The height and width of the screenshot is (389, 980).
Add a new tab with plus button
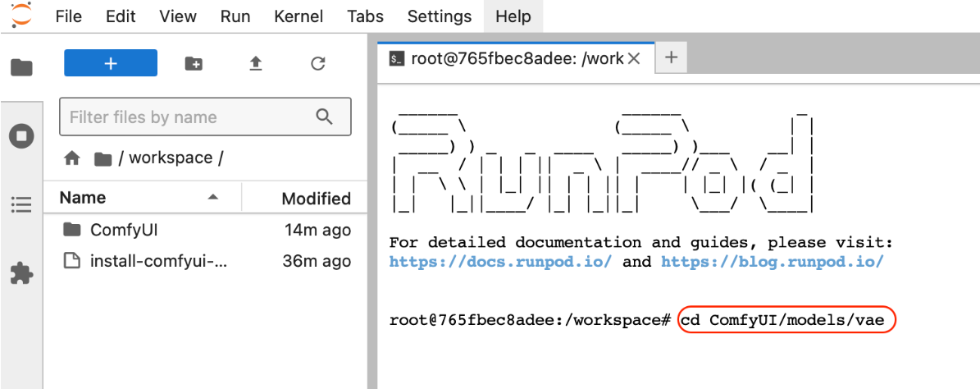(x=671, y=57)
